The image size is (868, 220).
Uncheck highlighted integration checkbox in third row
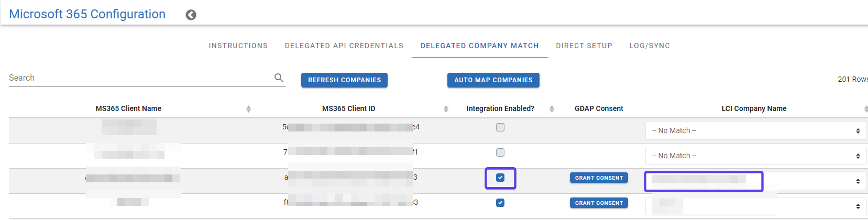pyautogui.click(x=500, y=178)
